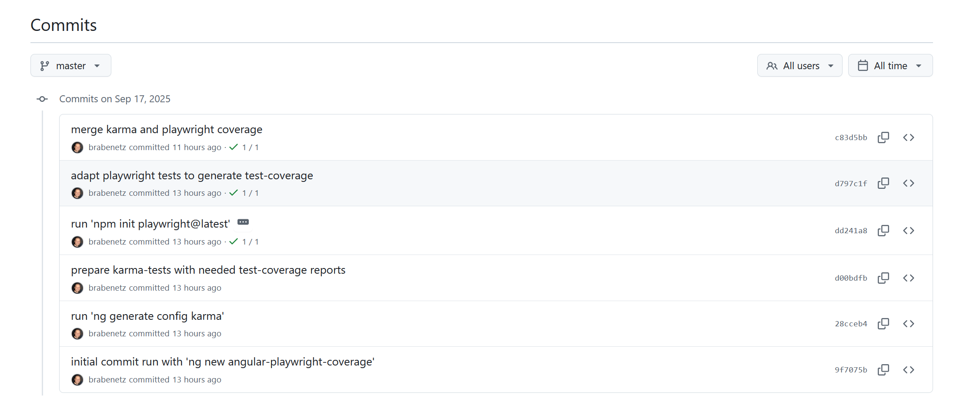This screenshot has height=419, width=980.
Task: View check status on merge karma commit
Action: coord(244,147)
